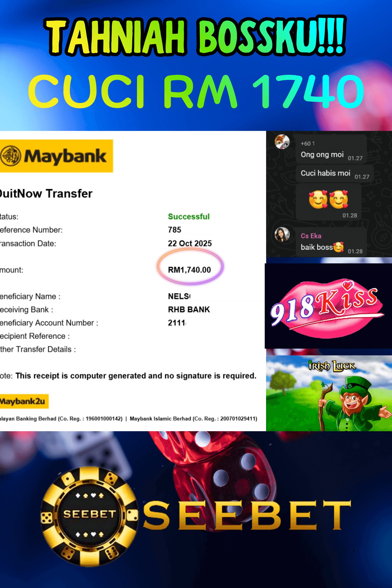Screen dimensions: 392x588
Task: Click the green Successful status text
Action: [189, 217]
